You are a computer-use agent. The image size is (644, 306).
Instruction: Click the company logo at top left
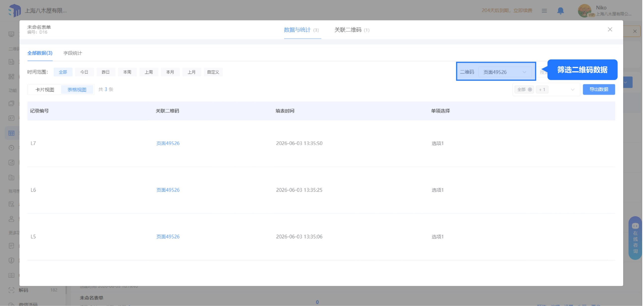(x=14, y=10)
